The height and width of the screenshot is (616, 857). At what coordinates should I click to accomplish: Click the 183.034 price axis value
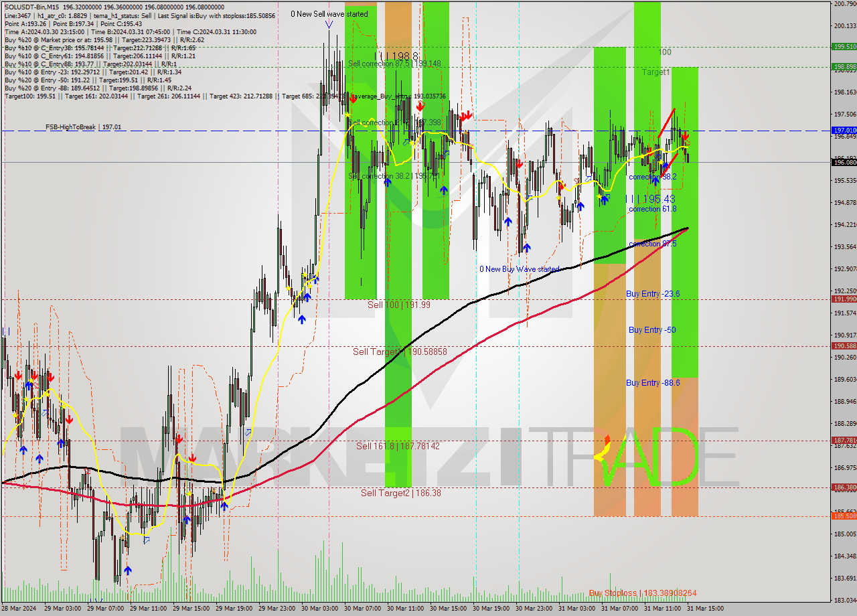point(844,600)
